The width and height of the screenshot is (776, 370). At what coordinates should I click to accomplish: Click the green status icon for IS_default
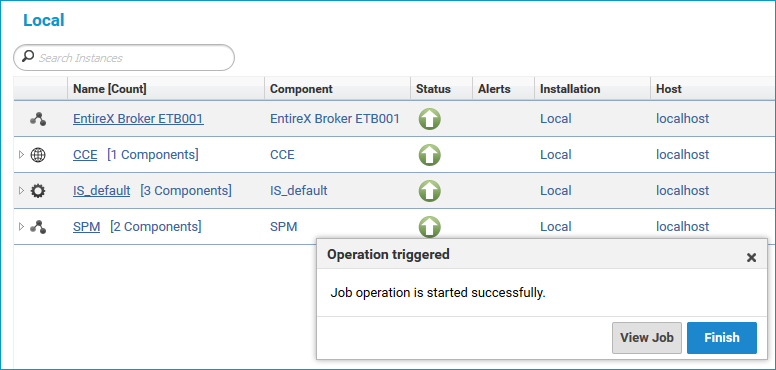pos(430,191)
